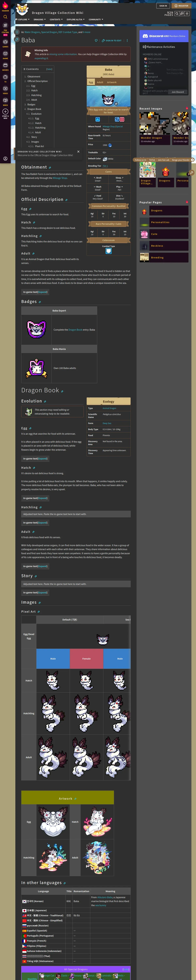Image resolution: width=196 pixels, height=980 pixels.
Task: Open the Water Dragons category link
Action: [32, 32]
